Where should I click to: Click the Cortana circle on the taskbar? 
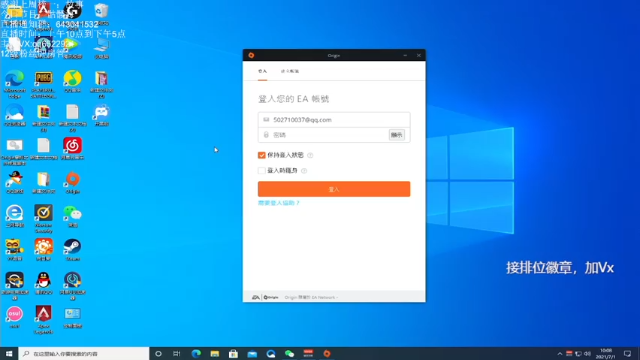[x=158, y=353]
